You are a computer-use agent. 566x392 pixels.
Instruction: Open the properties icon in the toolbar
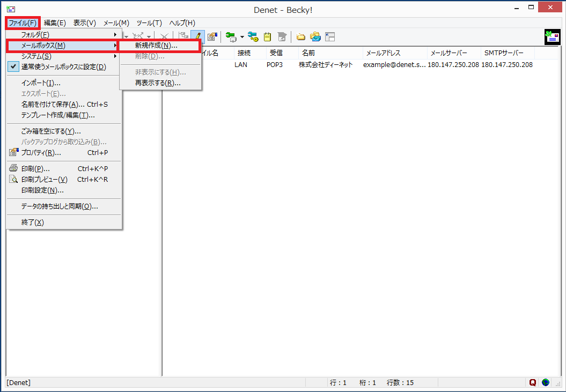[x=212, y=36]
